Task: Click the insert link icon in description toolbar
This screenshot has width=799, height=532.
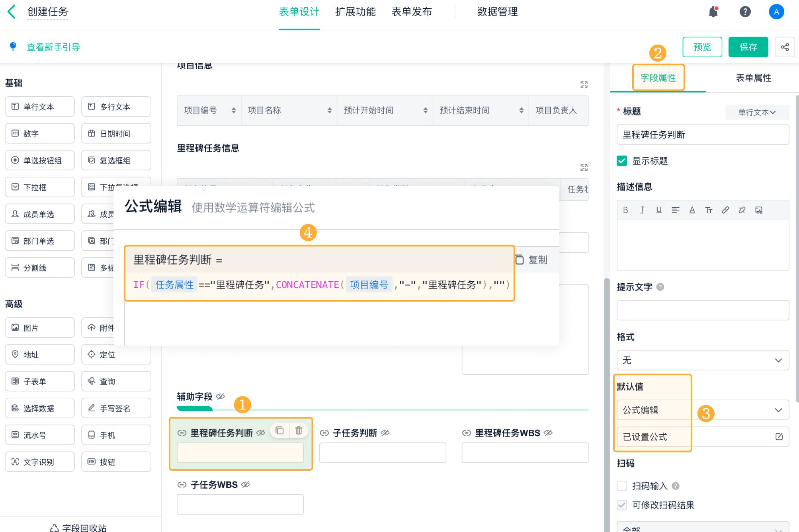Action: click(x=725, y=210)
